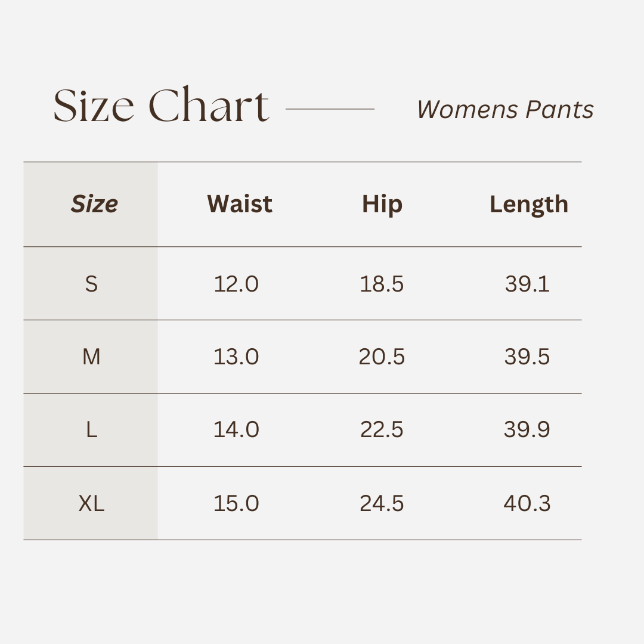Select the 40.3 length value

[527, 504]
